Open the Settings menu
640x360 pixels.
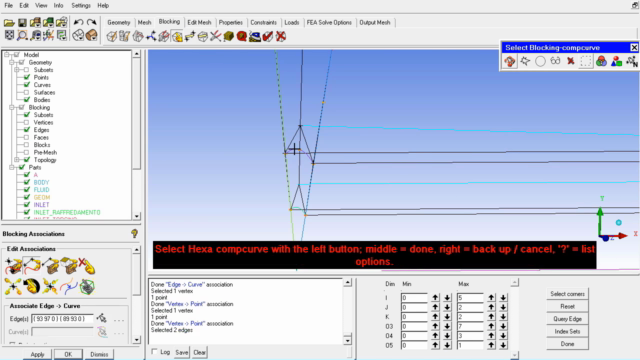click(81, 5)
